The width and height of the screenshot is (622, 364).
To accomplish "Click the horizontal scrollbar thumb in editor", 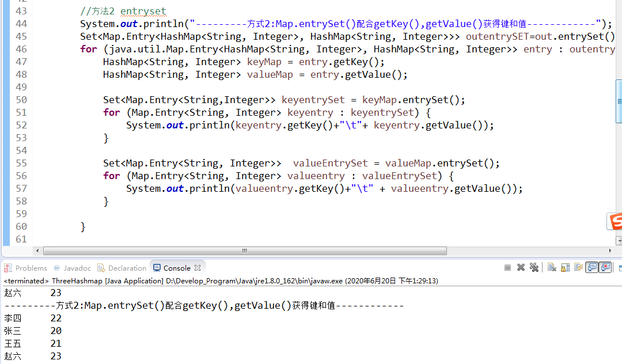I will point(245,251).
